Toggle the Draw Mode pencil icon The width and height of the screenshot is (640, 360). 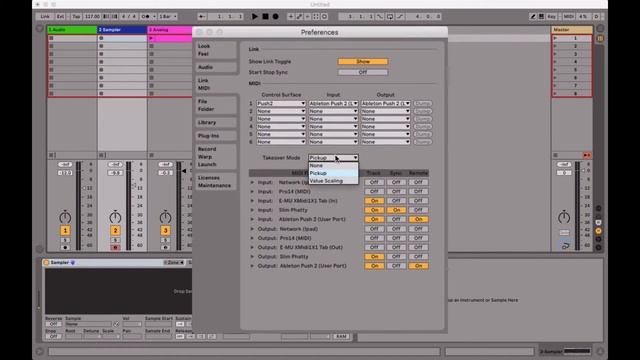(x=533, y=16)
